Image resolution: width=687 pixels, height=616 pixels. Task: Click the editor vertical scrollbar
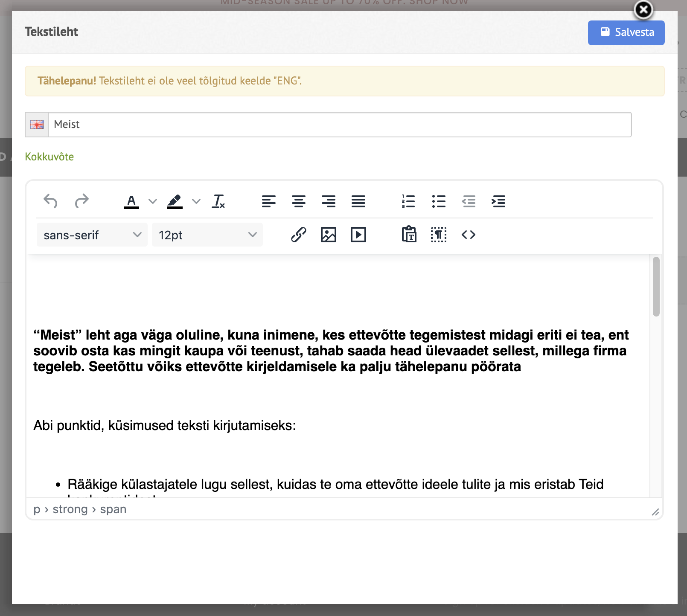click(x=656, y=287)
